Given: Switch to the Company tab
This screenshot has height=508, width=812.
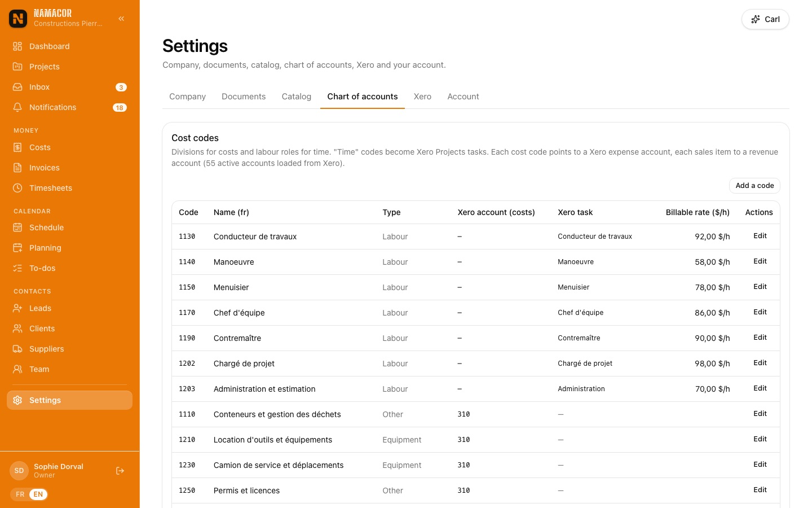Looking at the screenshot, I should (187, 97).
